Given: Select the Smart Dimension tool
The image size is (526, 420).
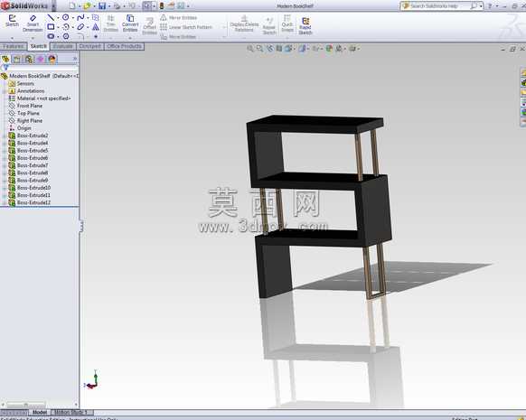Looking at the screenshot, I should [33, 23].
